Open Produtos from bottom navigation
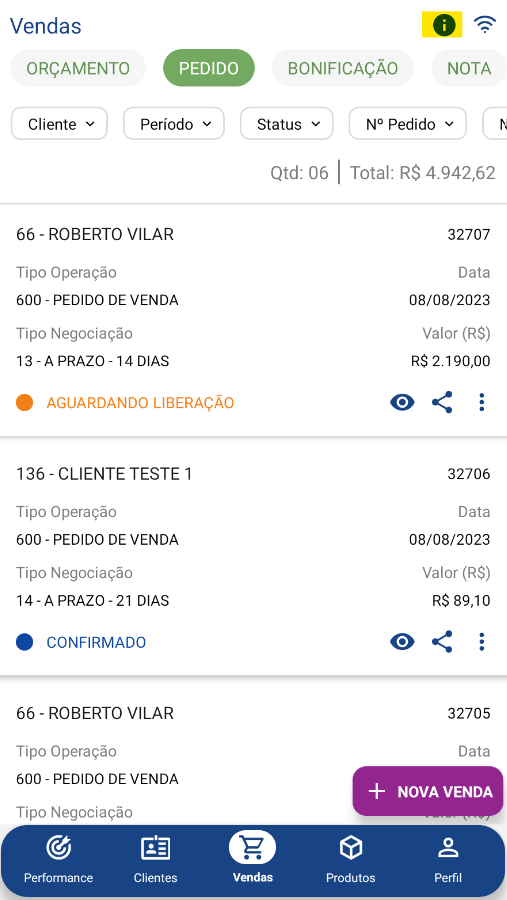 tap(350, 859)
